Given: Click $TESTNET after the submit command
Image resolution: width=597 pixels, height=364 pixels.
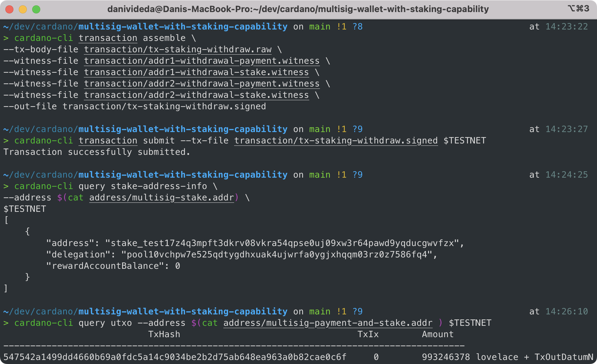Looking at the screenshot, I should coord(465,141).
